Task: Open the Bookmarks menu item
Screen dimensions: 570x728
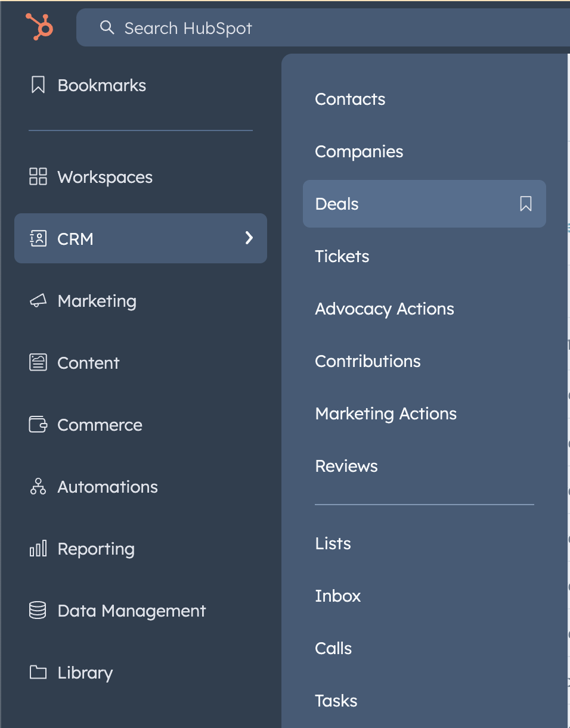Action: 102,85
